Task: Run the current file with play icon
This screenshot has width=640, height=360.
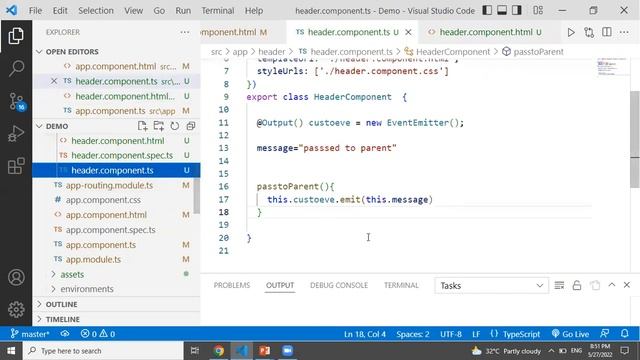Action: pyautogui.click(x=571, y=32)
